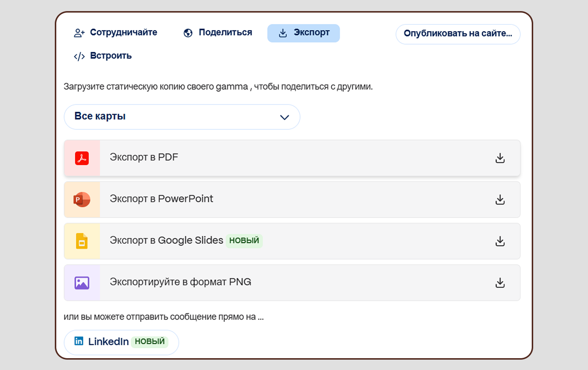Click the НОВЫЙ badge next to Google Slides
Image resolution: width=588 pixels, height=370 pixels.
[244, 240]
